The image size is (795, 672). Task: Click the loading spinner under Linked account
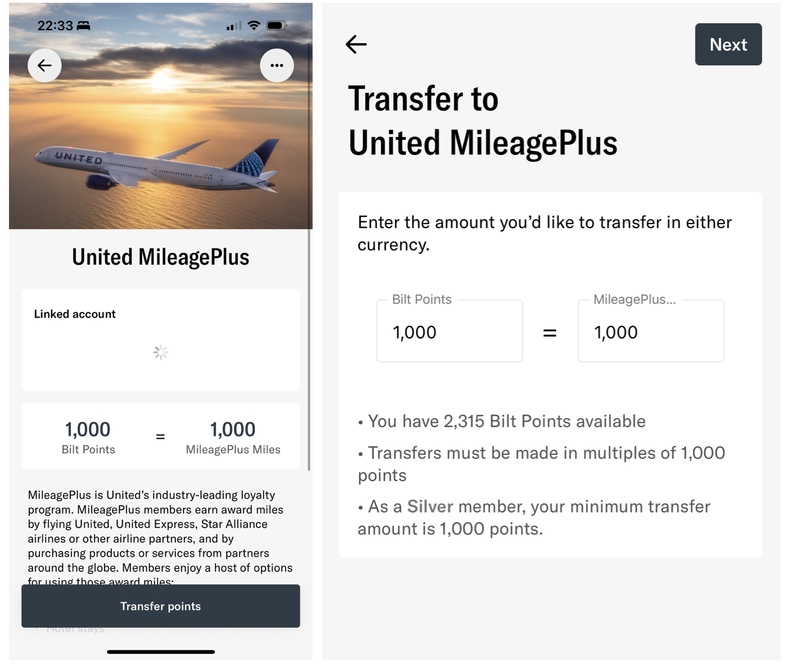[x=161, y=352]
